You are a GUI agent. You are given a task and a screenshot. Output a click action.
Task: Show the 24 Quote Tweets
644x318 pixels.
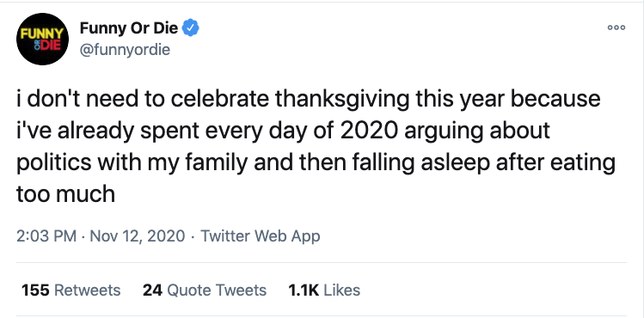[205, 290]
